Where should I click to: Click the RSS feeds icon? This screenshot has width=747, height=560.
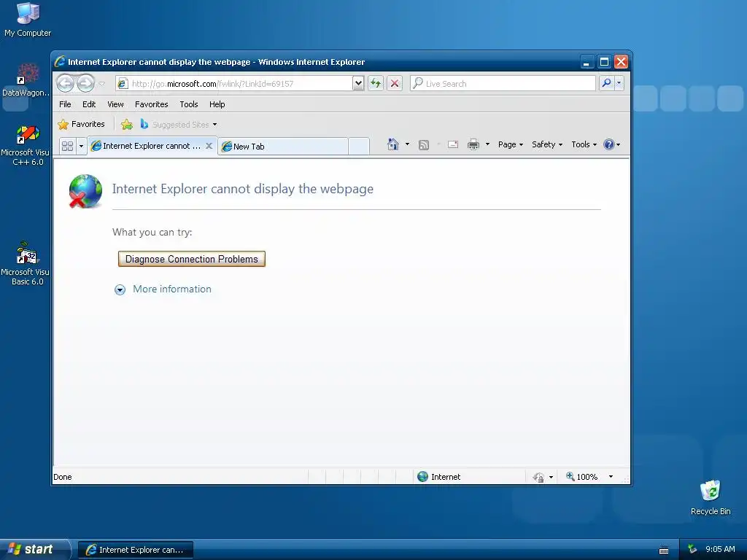(x=424, y=145)
